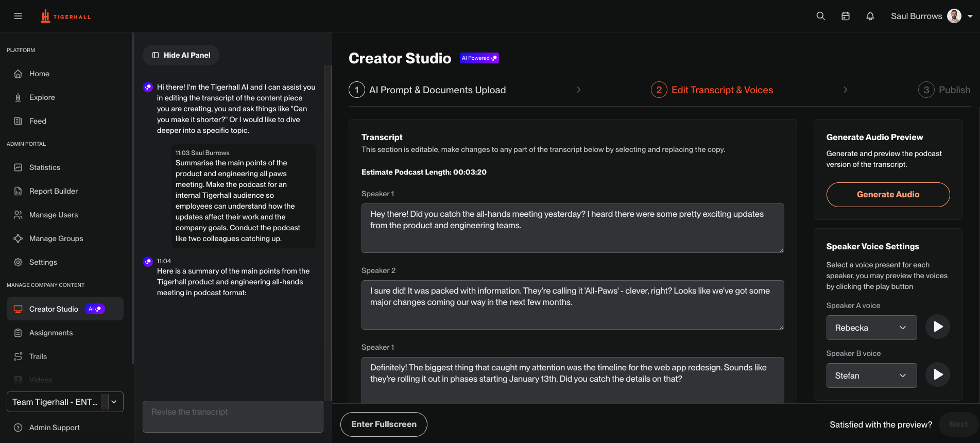
Task: Open Manage Users page
Action: pyautogui.click(x=65, y=215)
